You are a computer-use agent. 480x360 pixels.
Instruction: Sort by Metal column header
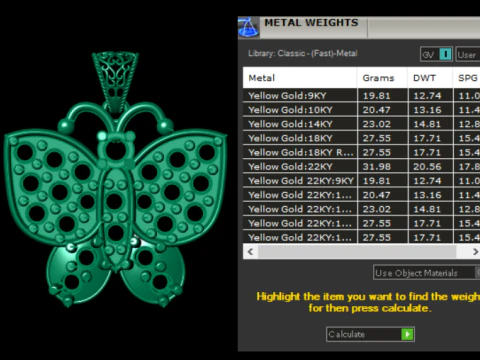click(x=300, y=78)
